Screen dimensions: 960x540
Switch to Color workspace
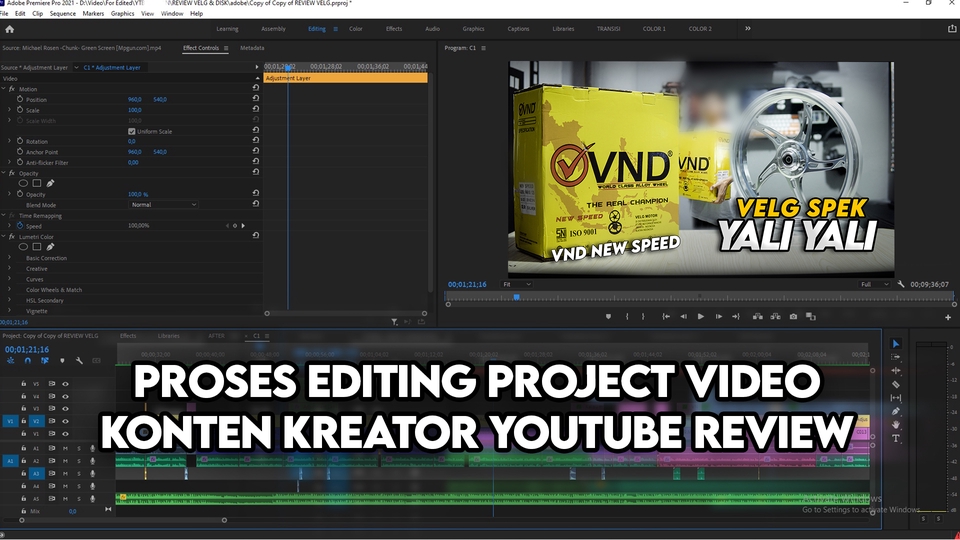pos(356,29)
